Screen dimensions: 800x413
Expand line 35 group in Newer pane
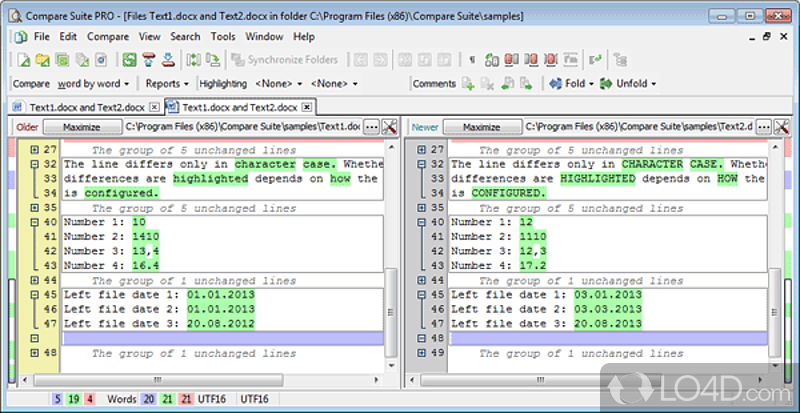pyautogui.click(x=422, y=208)
